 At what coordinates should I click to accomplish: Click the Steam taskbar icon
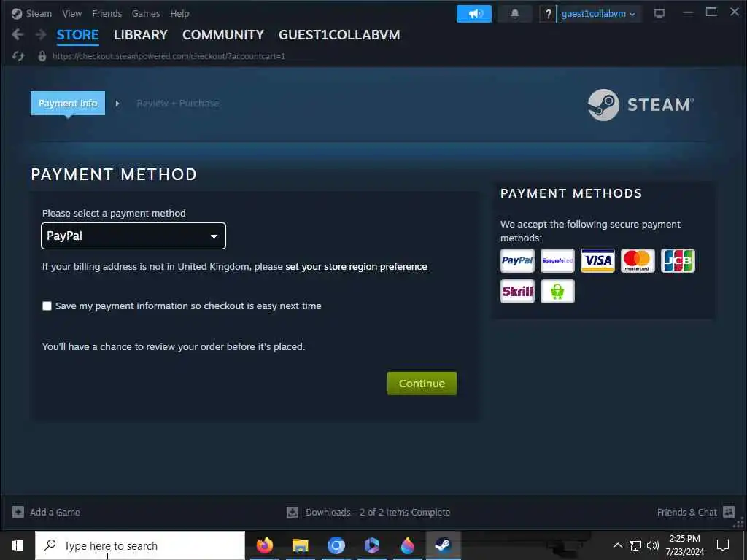point(443,545)
